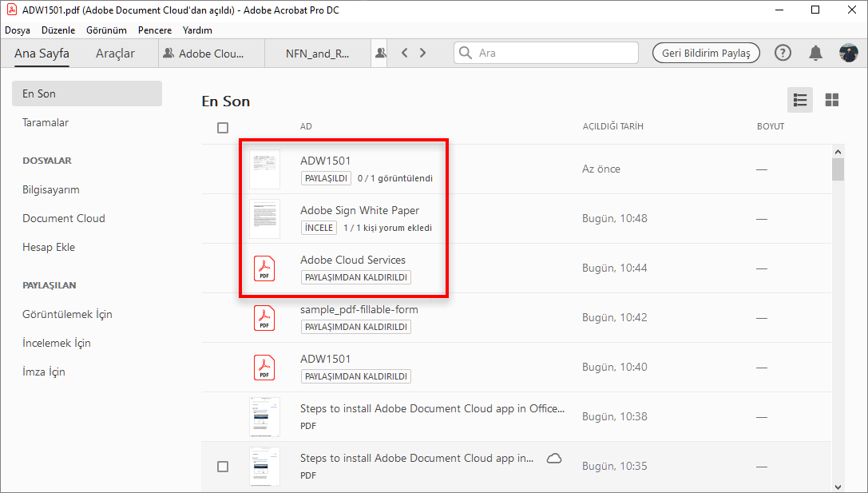Click the PAYLAŞILDI badge under ADW1501

point(326,178)
